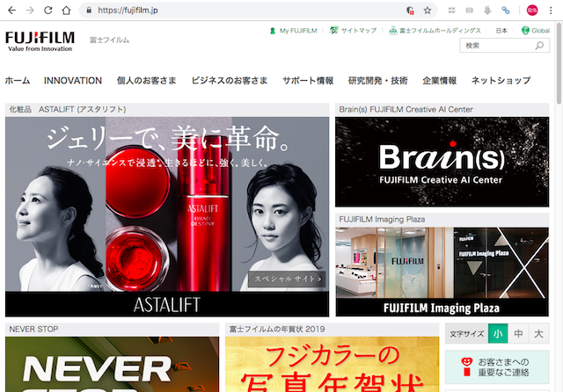
Task: Click the Global globe icon
Action: click(524, 31)
